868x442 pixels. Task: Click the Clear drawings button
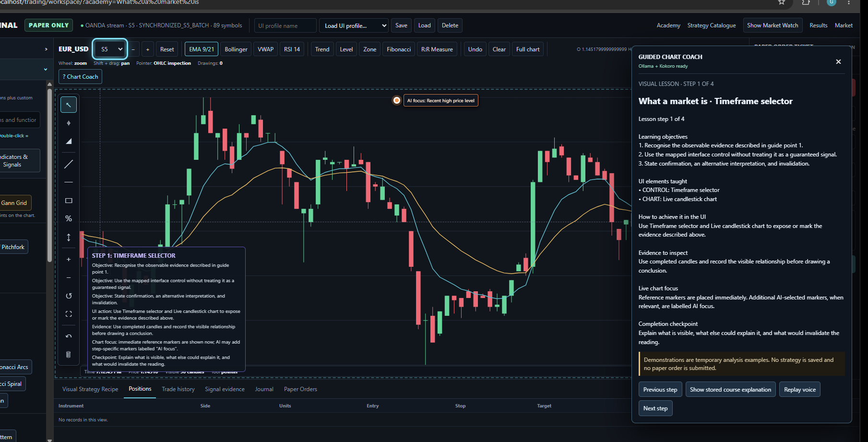[499, 49]
